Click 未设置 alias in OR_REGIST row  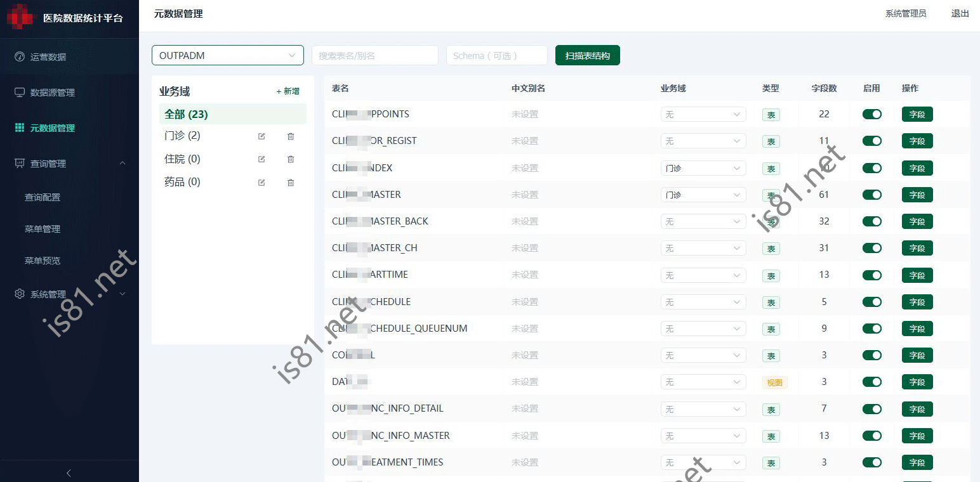tap(525, 141)
